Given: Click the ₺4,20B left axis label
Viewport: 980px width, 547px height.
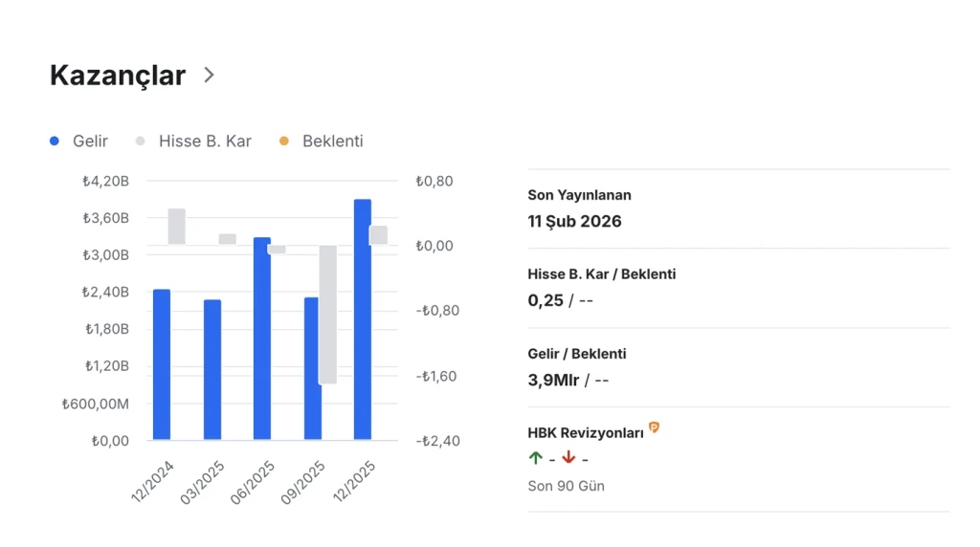Looking at the screenshot, I should pyautogui.click(x=105, y=181).
